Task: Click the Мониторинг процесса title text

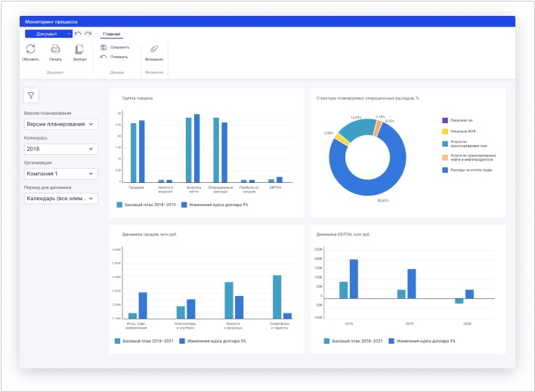Action: (51, 22)
